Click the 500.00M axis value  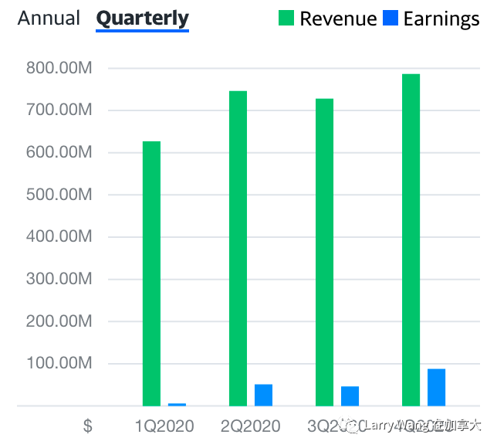click(x=59, y=194)
